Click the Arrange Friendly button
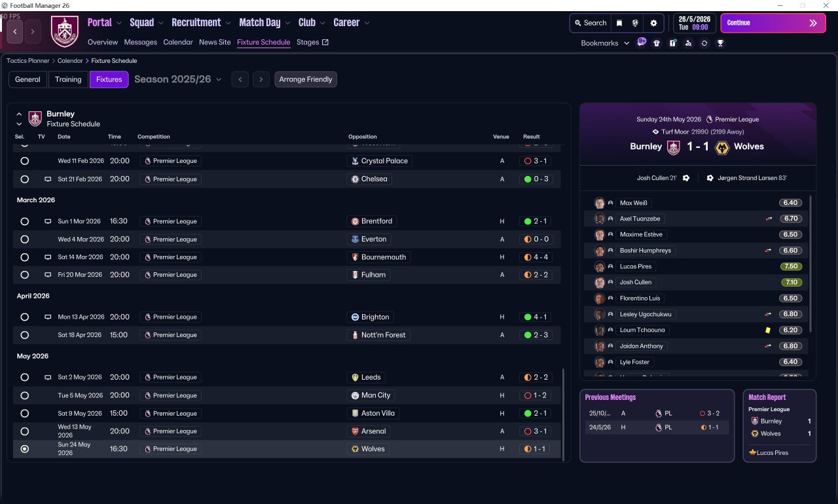The width and height of the screenshot is (838, 504). (306, 79)
